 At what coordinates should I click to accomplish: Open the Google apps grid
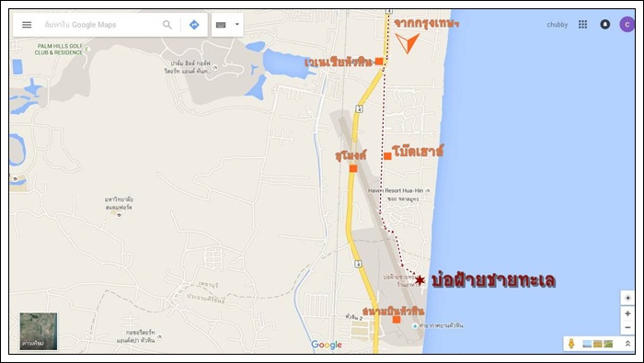(x=582, y=24)
